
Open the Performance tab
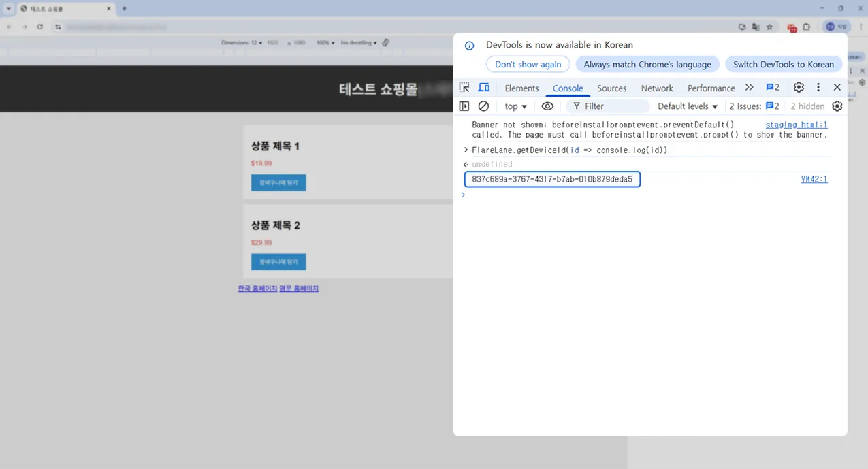[711, 88]
